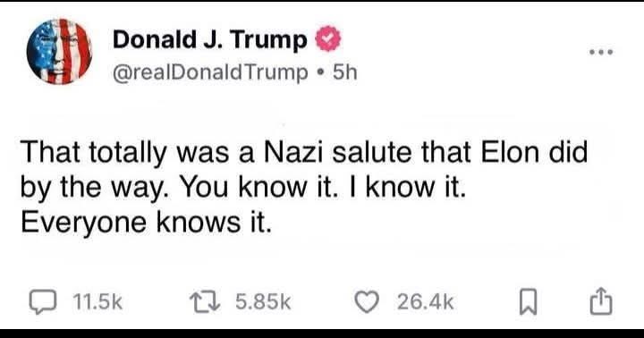Screen dimensions: 644x338
Task: Click the 5h timestamp
Action: 345,72
